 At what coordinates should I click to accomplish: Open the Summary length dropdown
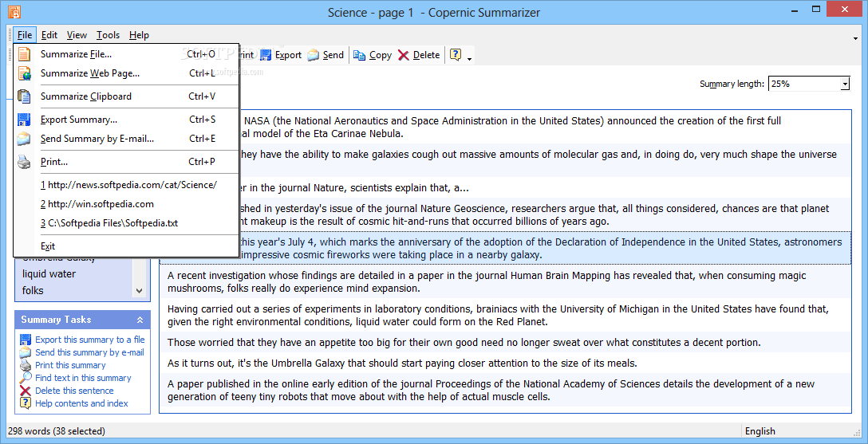tap(845, 84)
